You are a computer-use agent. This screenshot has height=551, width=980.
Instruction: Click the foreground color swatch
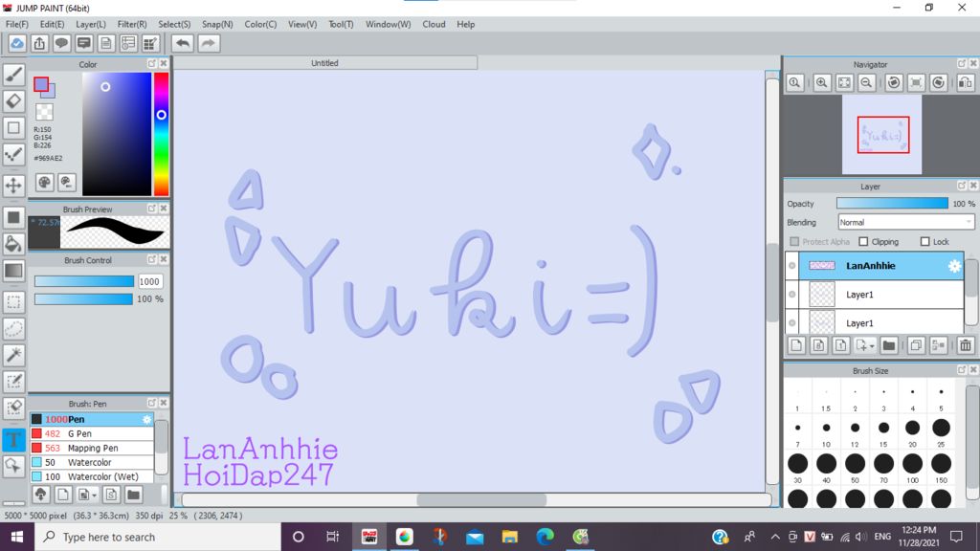(41, 84)
